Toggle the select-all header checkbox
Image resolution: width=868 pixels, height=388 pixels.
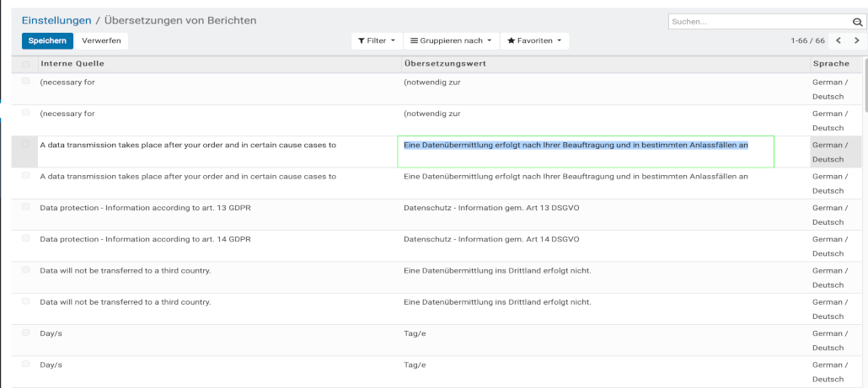26,64
